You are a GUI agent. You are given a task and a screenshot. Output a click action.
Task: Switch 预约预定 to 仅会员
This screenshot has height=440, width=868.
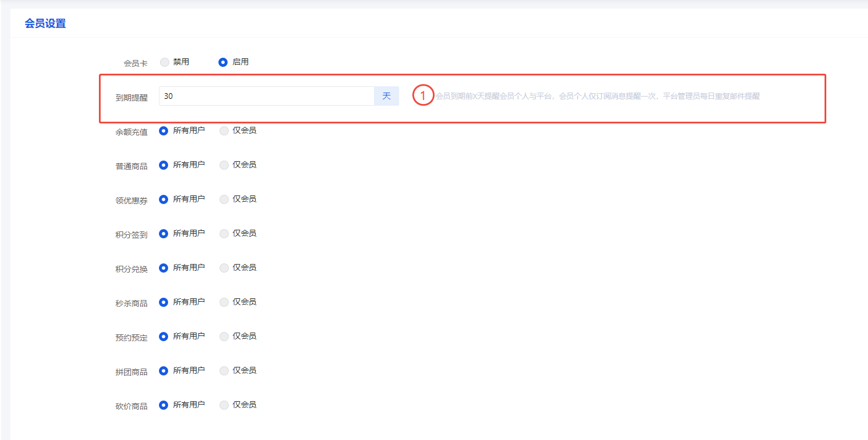(x=224, y=337)
